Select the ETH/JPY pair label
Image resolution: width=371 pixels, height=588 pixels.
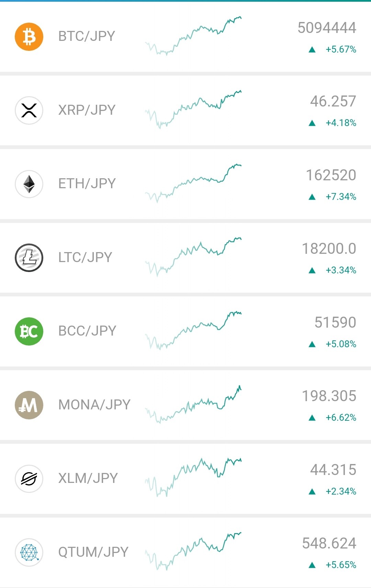(87, 183)
